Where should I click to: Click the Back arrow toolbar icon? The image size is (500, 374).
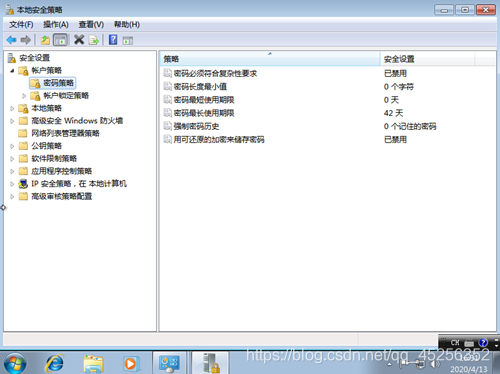click(x=11, y=40)
